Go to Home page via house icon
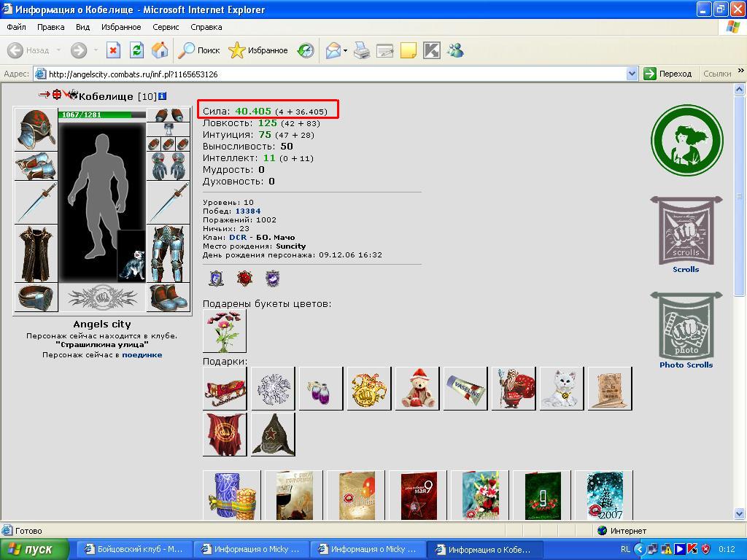 (x=160, y=50)
